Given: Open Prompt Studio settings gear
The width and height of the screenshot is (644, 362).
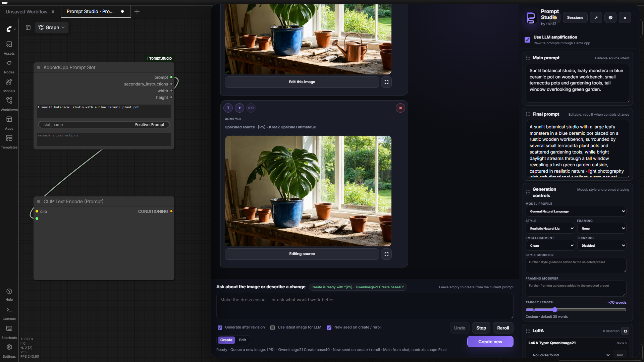Looking at the screenshot, I should click(610, 17).
